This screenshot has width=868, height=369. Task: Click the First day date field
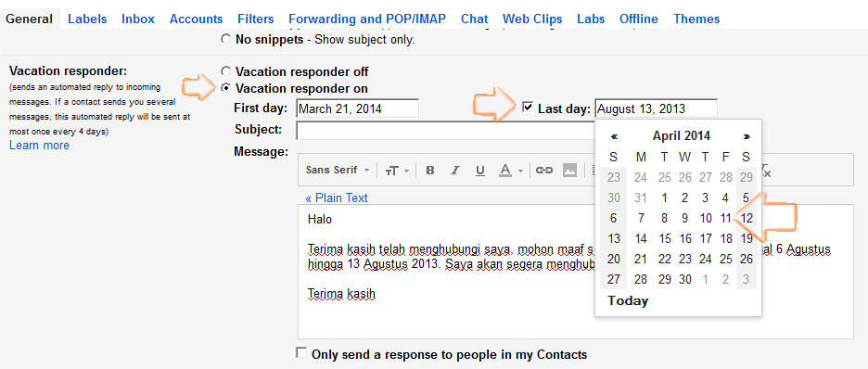[x=358, y=108]
